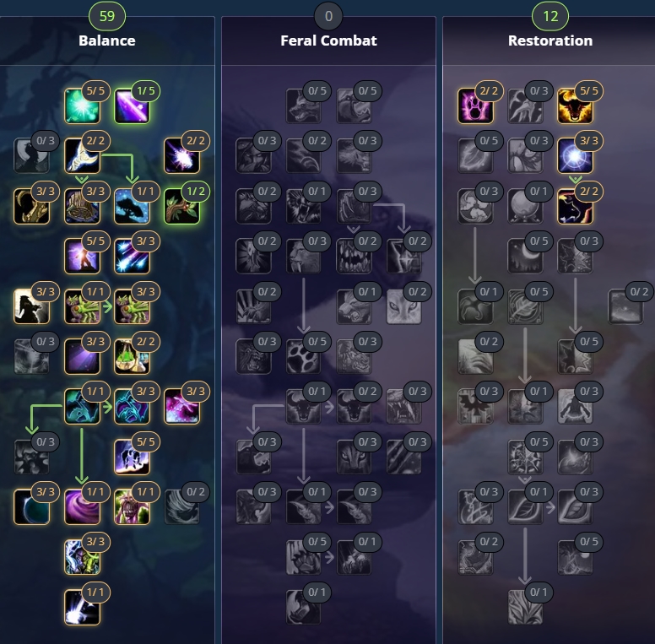Select the Omen of Clarity orb talent (0/1)

(525, 206)
